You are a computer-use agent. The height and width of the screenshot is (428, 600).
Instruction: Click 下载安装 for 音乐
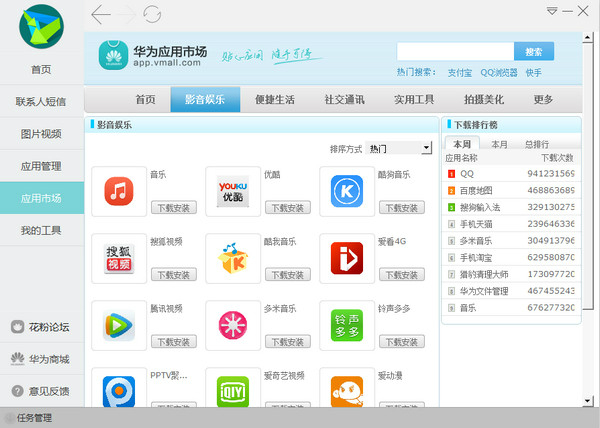click(x=174, y=208)
